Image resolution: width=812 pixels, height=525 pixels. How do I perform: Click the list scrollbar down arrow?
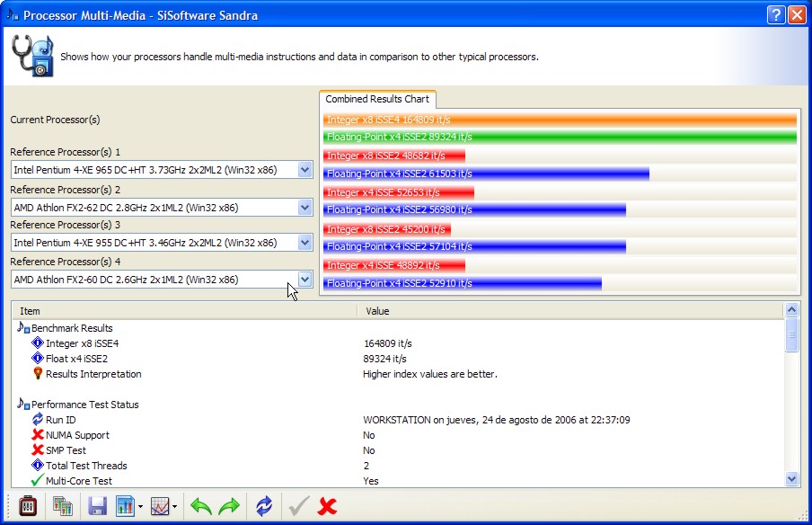[x=792, y=479]
